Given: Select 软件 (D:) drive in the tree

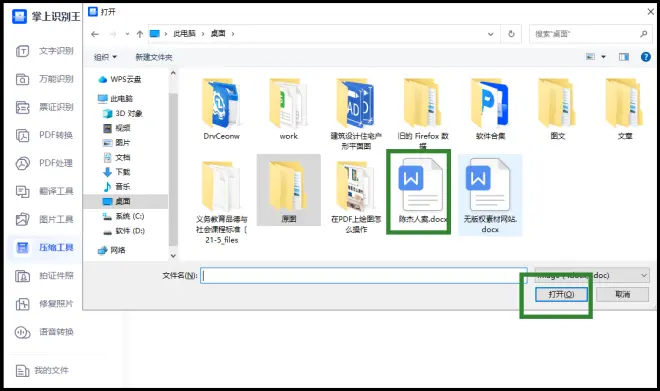Looking at the screenshot, I should 124,231.
